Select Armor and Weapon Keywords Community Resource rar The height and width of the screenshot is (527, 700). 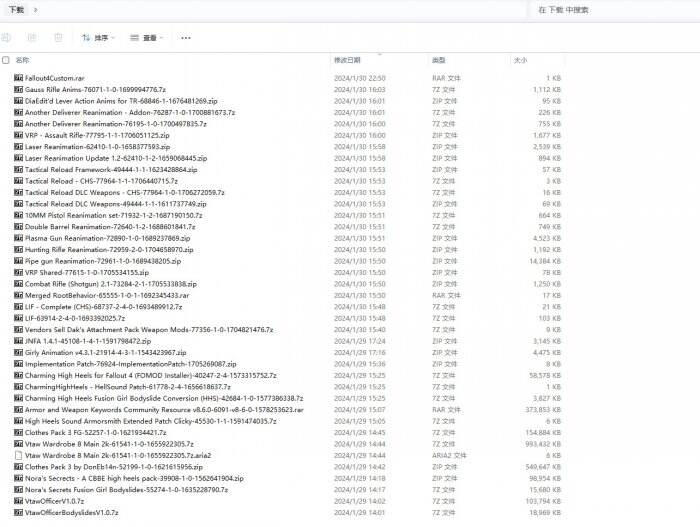click(x=164, y=410)
